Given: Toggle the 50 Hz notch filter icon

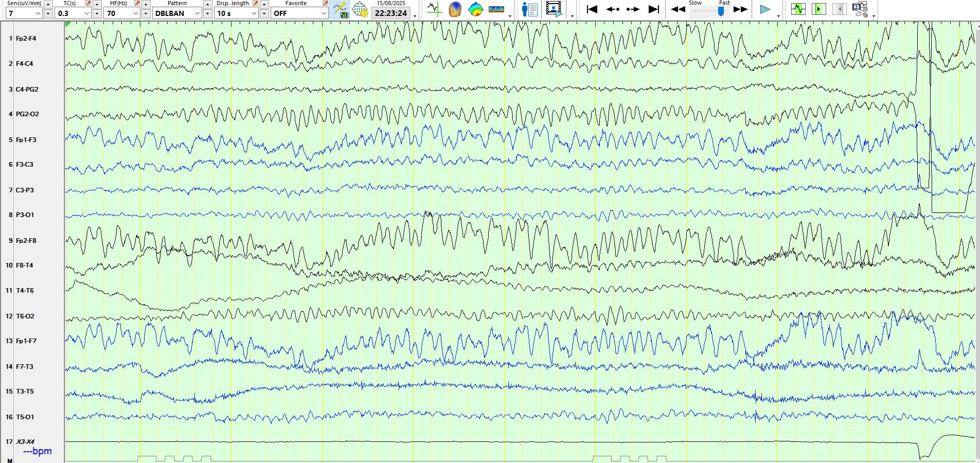Looking at the screenshot, I should [x=340, y=9].
